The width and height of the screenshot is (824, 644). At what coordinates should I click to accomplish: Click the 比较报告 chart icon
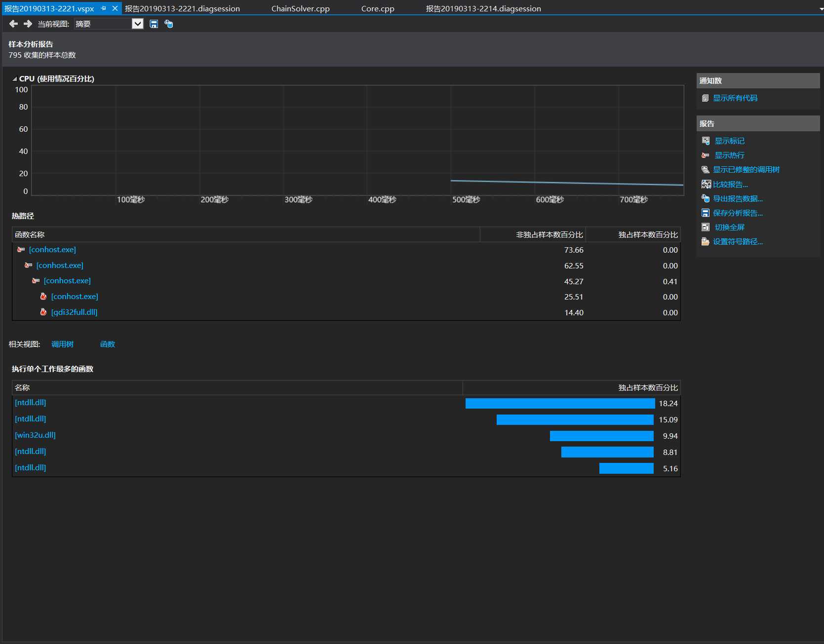click(x=706, y=185)
